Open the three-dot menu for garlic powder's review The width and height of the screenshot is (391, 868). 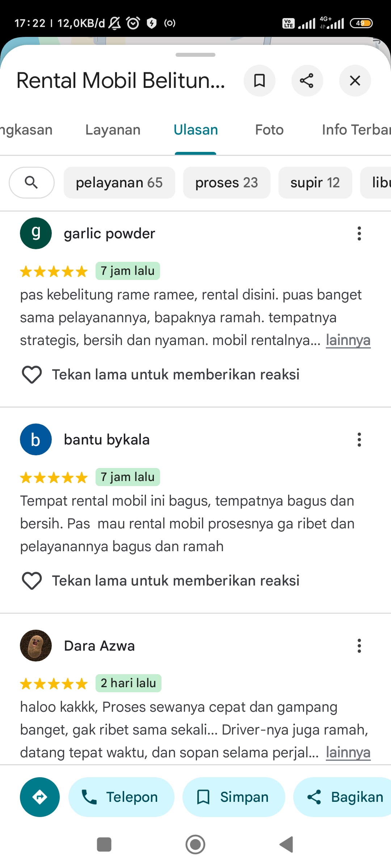tap(359, 234)
